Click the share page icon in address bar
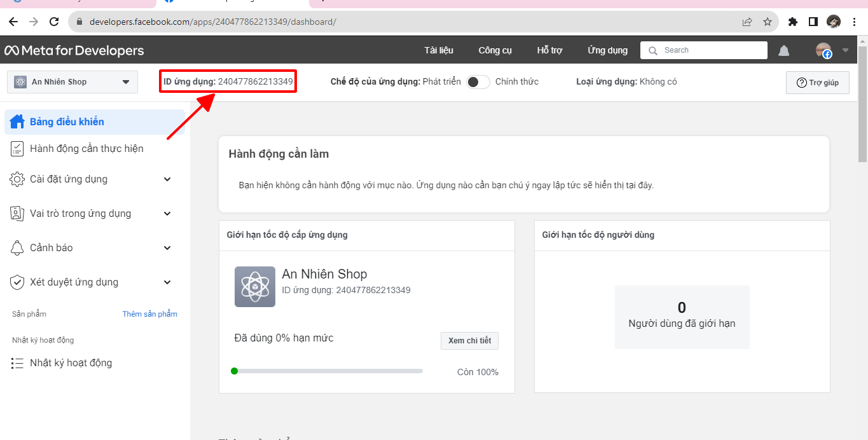Image resolution: width=868 pixels, height=440 pixels. click(x=747, y=22)
